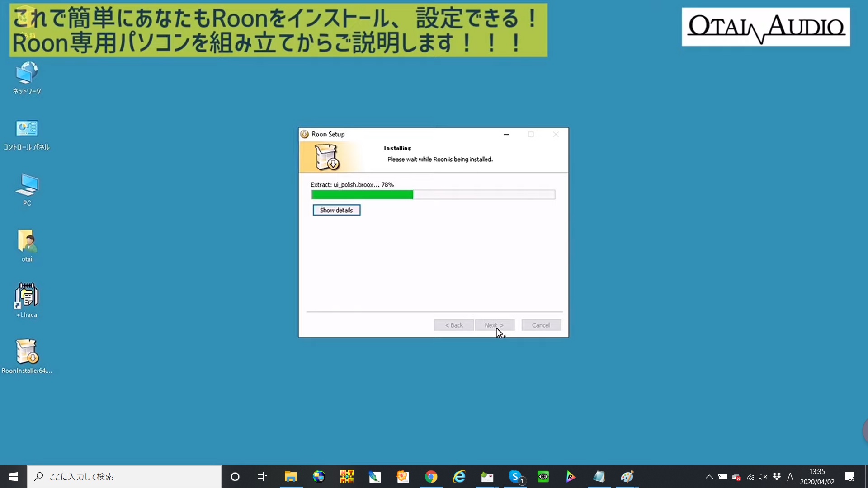Image resolution: width=868 pixels, height=488 pixels.
Task: Open File Explorer from the taskbar
Action: [x=291, y=477]
